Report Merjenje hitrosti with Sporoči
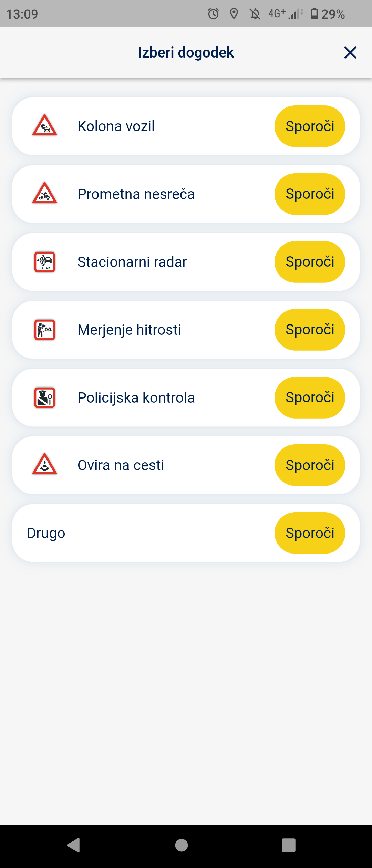Image resolution: width=372 pixels, height=868 pixels. [309, 330]
